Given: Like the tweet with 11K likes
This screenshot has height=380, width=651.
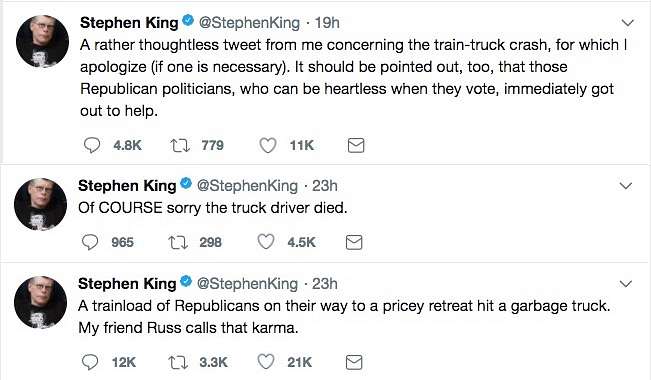Looking at the screenshot, I should (267, 145).
